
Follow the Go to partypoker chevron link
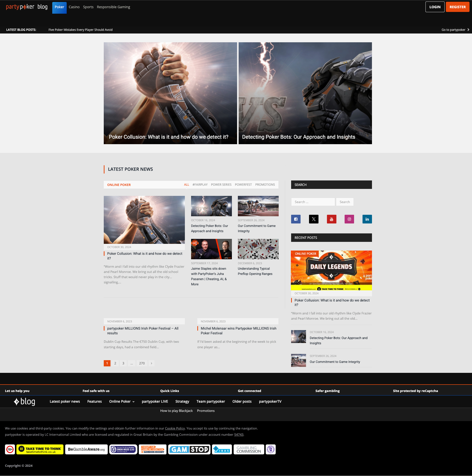point(455,30)
